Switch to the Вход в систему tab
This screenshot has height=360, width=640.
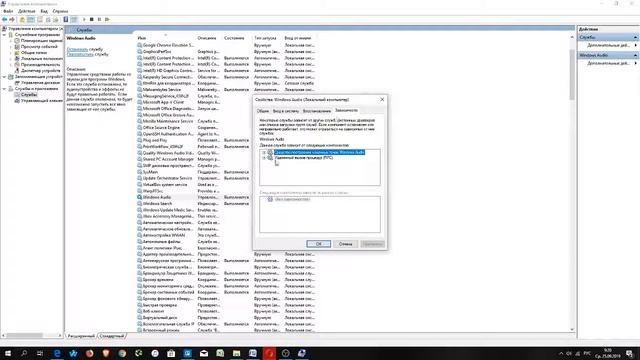click(286, 111)
